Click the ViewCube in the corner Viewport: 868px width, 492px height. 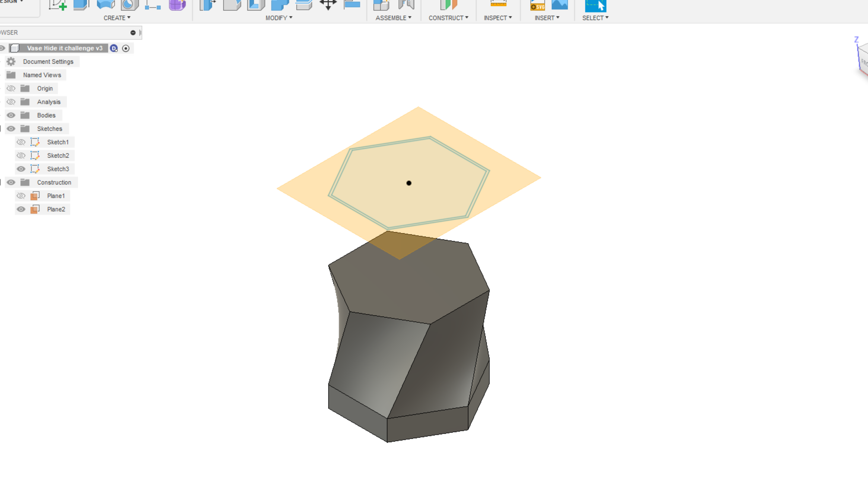tap(862, 60)
